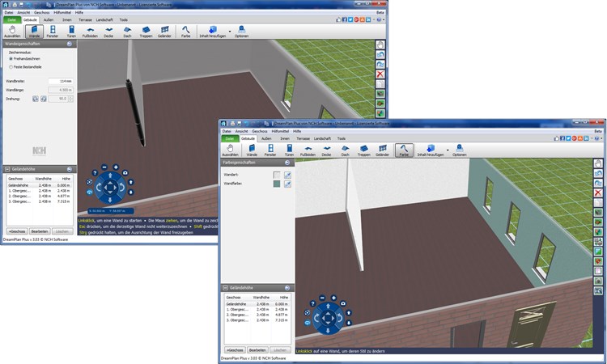Image resolution: width=607 pixels, height=364 pixels.
Task: Rotate view right on front window navigator
Action: pos(339,318)
